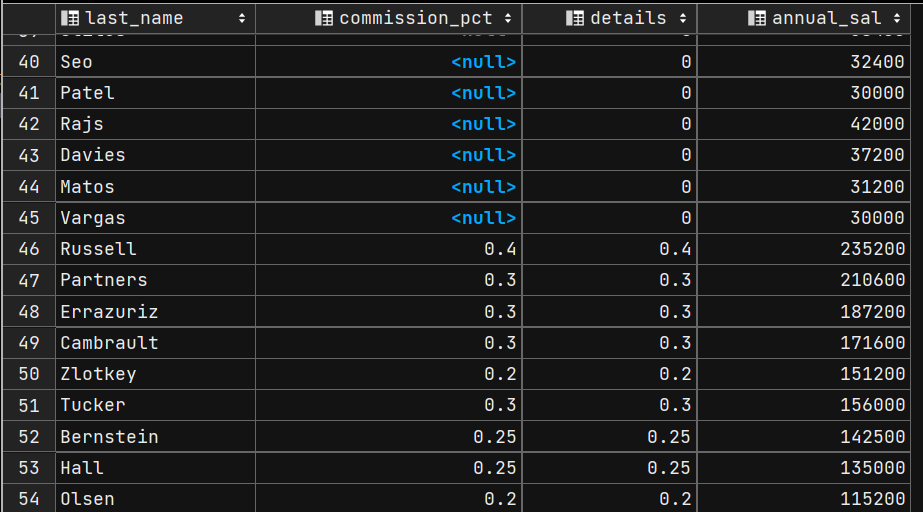Viewport: 923px width, 512px height.
Task: Click the last_name column table icon
Action: click(70, 18)
